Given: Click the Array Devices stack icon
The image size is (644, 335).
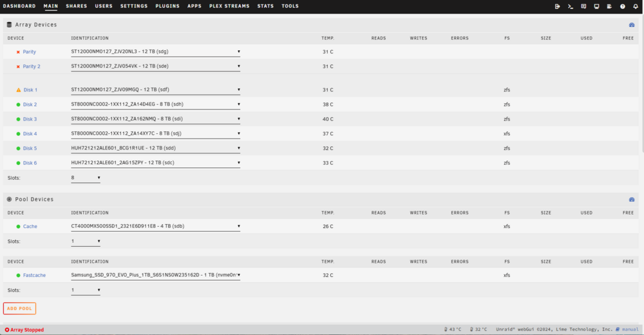Looking at the screenshot, I should [x=9, y=24].
